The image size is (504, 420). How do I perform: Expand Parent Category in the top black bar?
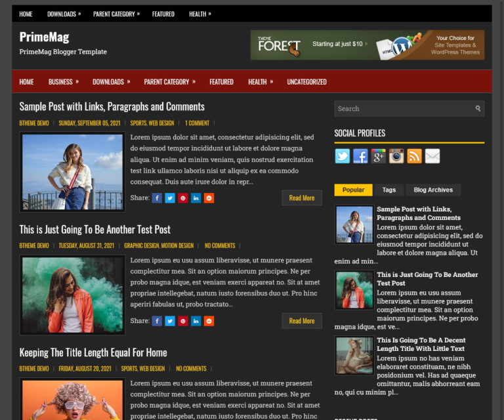tap(116, 14)
